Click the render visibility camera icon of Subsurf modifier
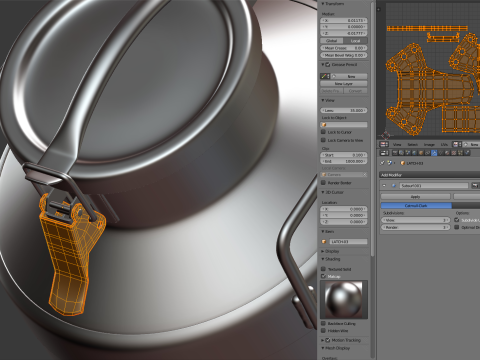 point(475,185)
